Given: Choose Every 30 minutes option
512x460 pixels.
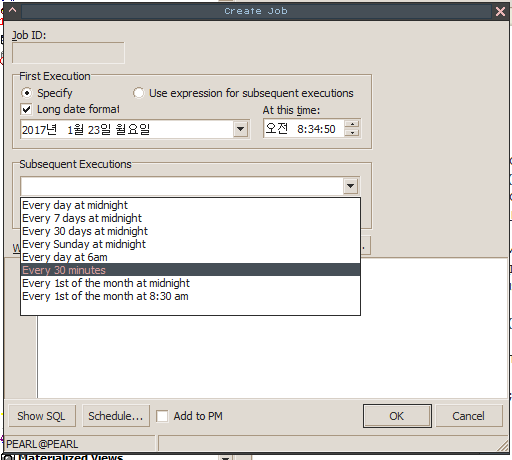Looking at the screenshot, I should 190,270.
